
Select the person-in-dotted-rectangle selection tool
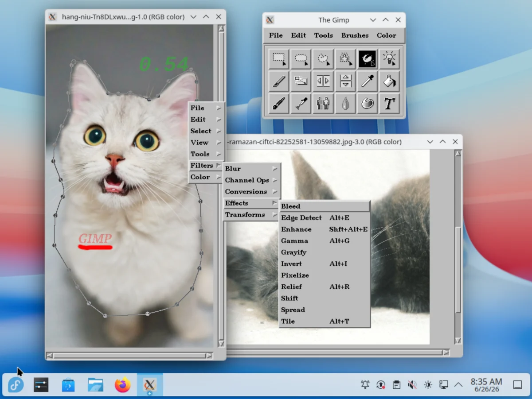tap(345, 58)
